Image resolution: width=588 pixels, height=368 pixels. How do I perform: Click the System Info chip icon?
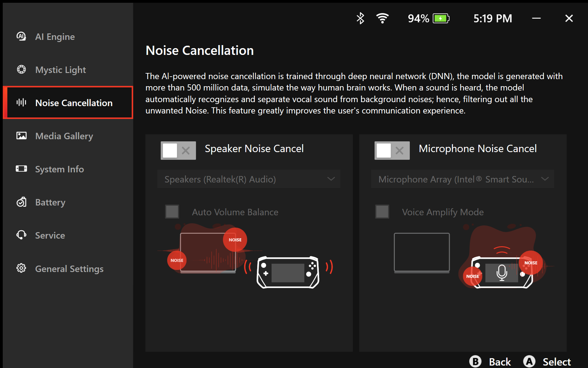pos(21,169)
